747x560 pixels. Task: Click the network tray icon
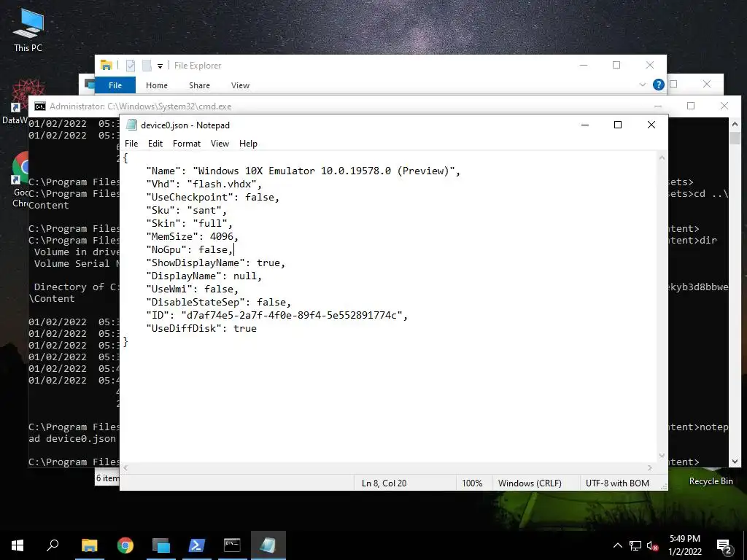635,545
